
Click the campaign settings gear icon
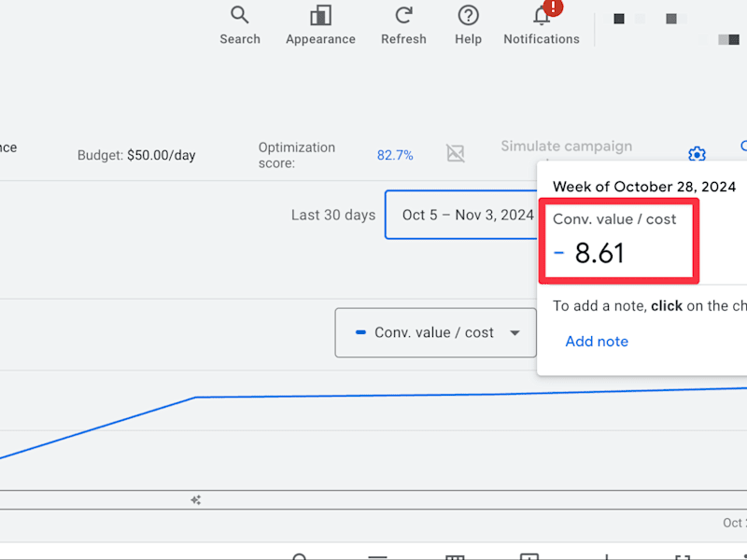(x=697, y=154)
